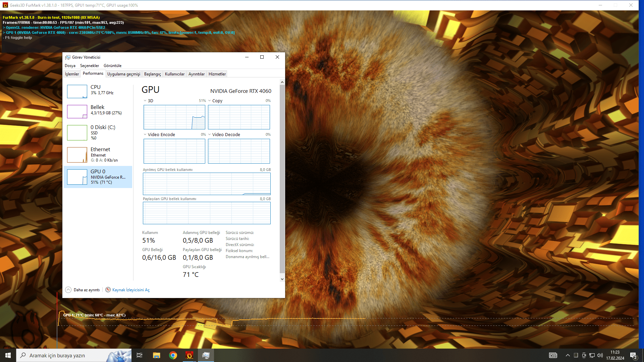644x362 pixels.
Task: Click the scrollbar down arrow in Task Manager
Action: point(282,279)
